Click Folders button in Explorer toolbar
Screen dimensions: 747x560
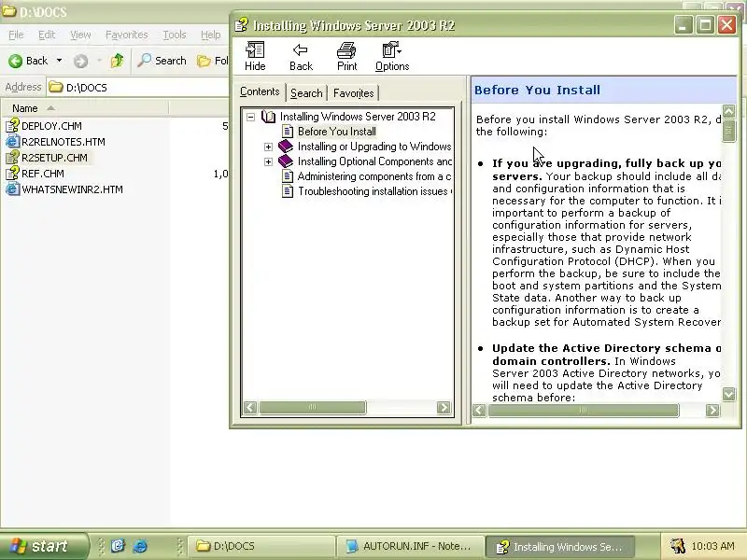point(213,61)
